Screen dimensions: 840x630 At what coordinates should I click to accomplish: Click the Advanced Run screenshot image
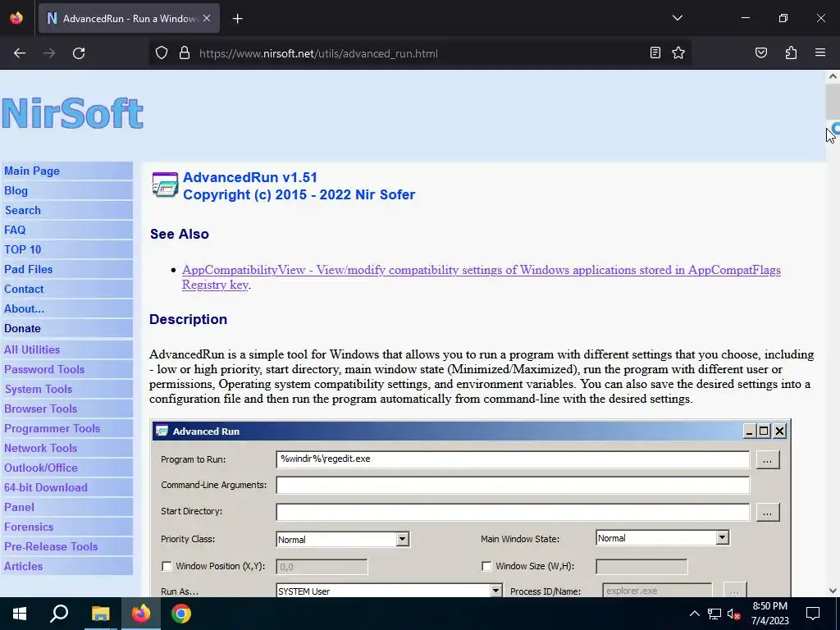point(470,509)
